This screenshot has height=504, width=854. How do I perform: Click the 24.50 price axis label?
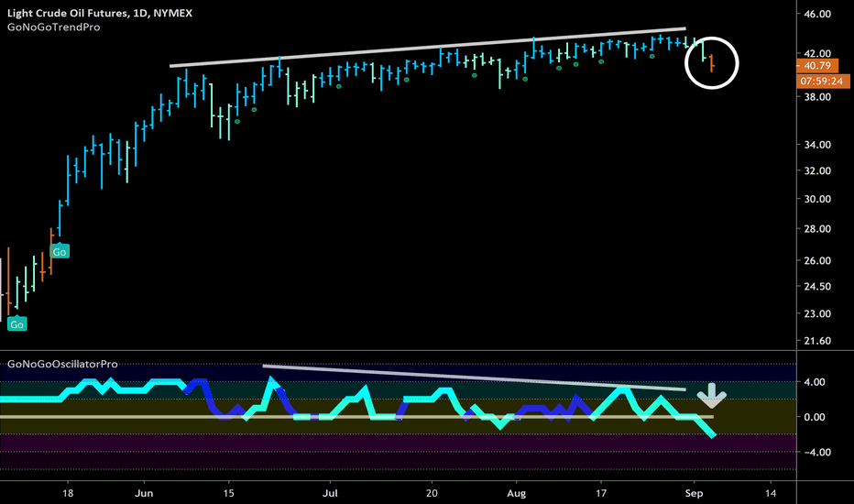(x=817, y=286)
